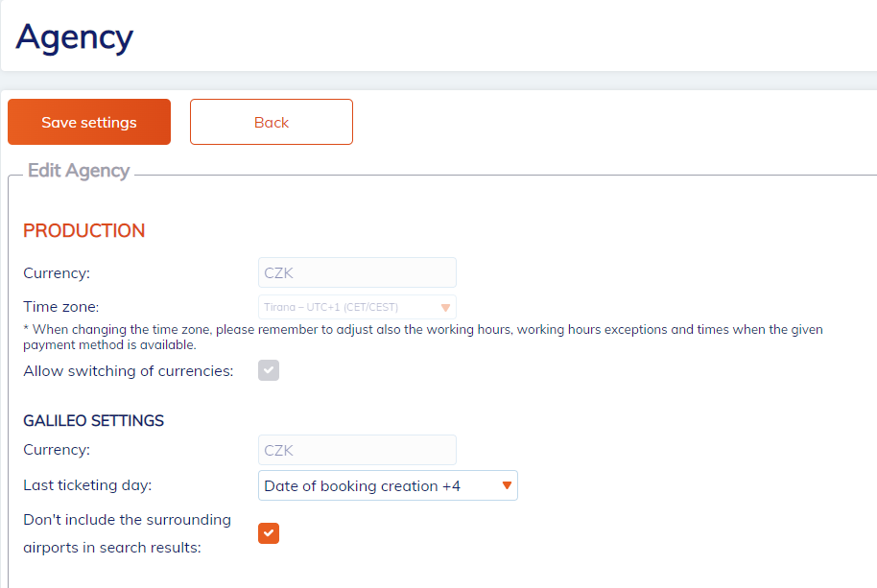Click the orange arrow on Last ticketing day
The image size is (877, 588).
pyautogui.click(x=507, y=485)
